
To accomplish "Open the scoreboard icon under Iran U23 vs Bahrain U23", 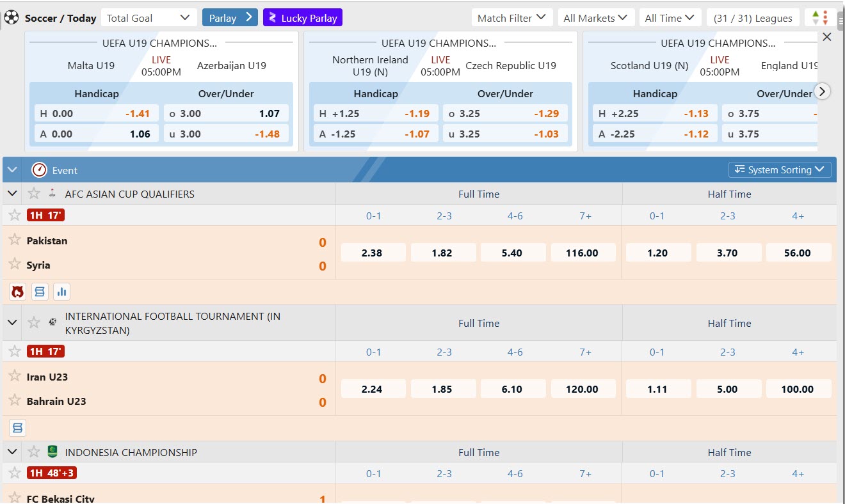I will tap(17, 427).
